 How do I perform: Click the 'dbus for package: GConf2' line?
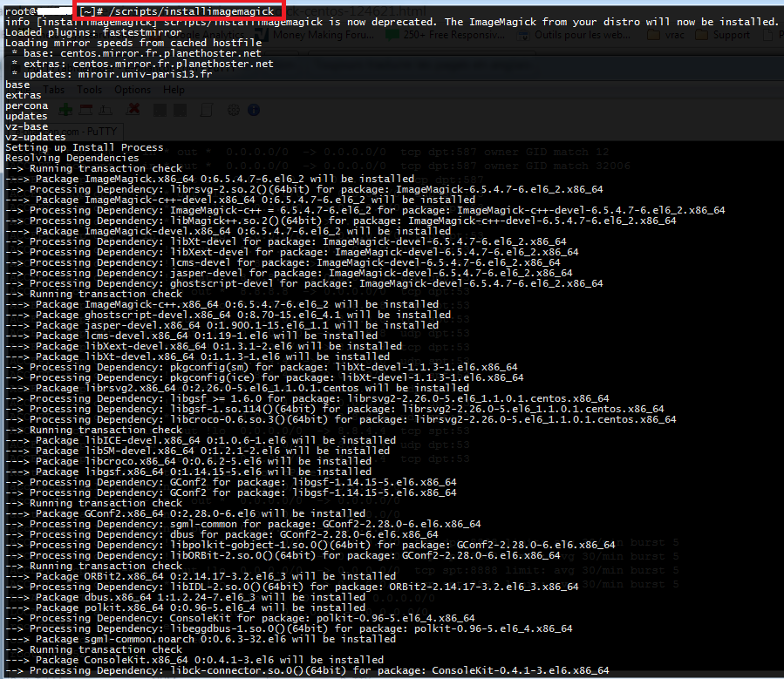point(222,535)
